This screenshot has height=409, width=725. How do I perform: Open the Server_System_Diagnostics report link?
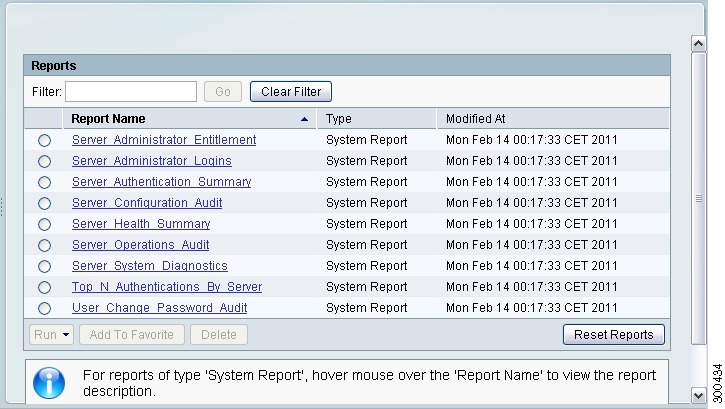[150, 266]
